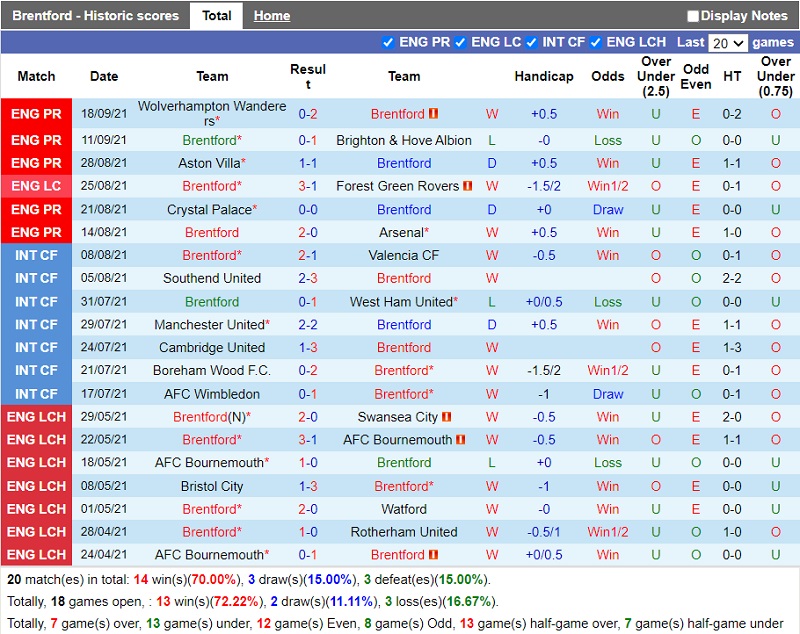
Task: Toggle the ENG LC filter checkbox
Action: 460,42
